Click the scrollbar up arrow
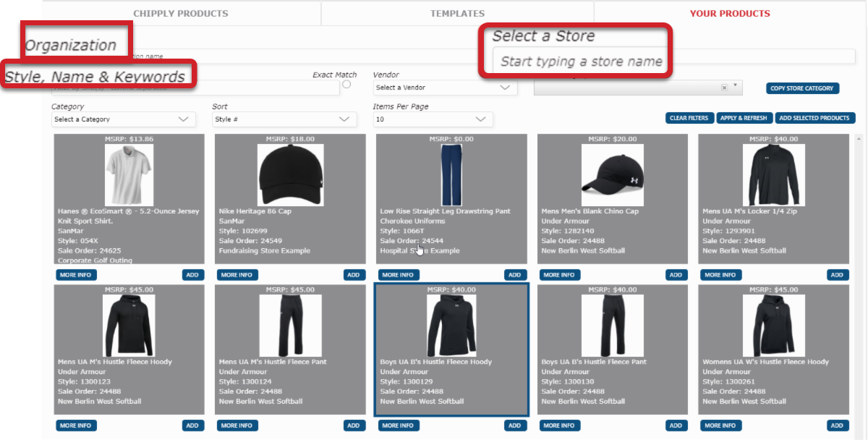 pyautogui.click(x=859, y=137)
